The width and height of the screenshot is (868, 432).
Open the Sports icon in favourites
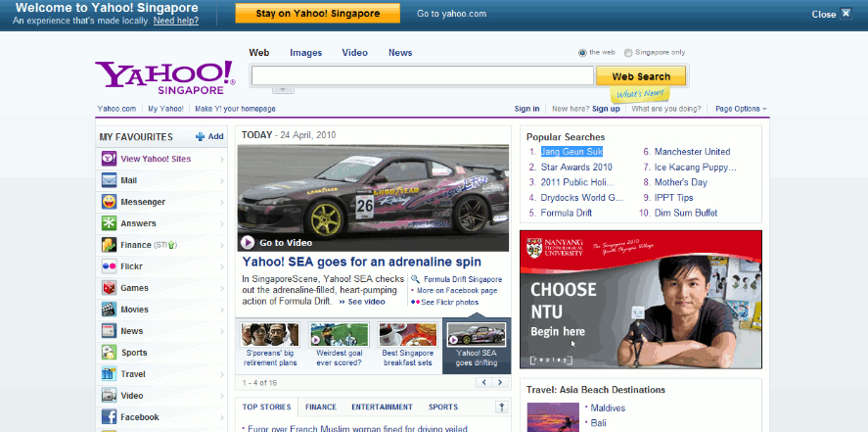pos(109,353)
